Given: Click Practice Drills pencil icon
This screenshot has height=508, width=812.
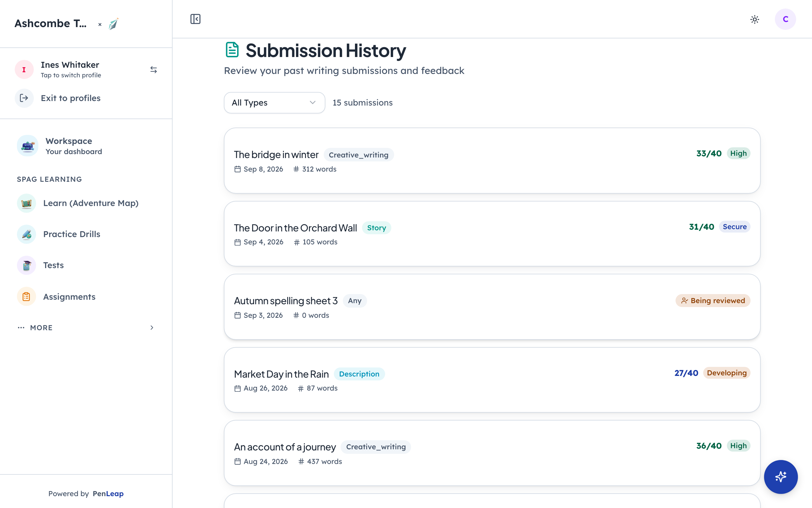Looking at the screenshot, I should coord(27,234).
